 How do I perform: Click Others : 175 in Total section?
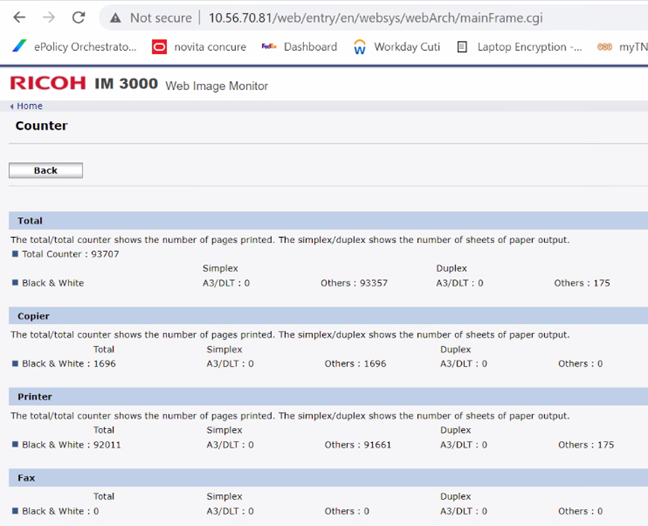pyautogui.click(x=582, y=283)
